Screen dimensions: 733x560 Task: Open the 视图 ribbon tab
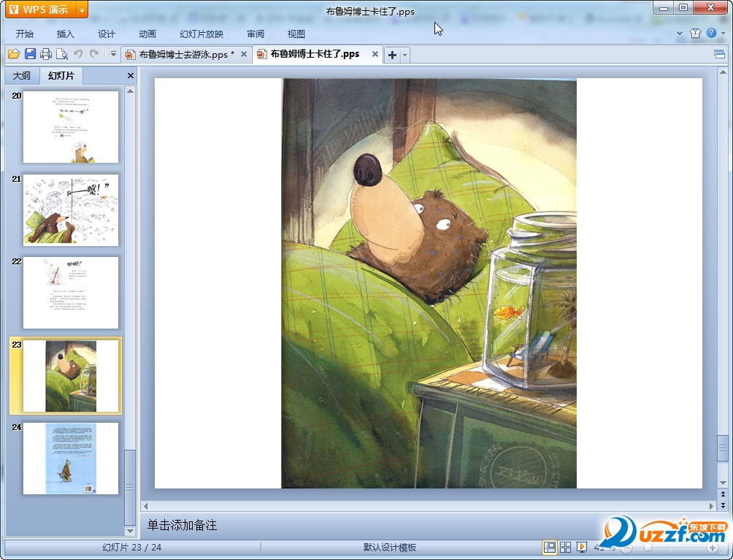click(296, 34)
